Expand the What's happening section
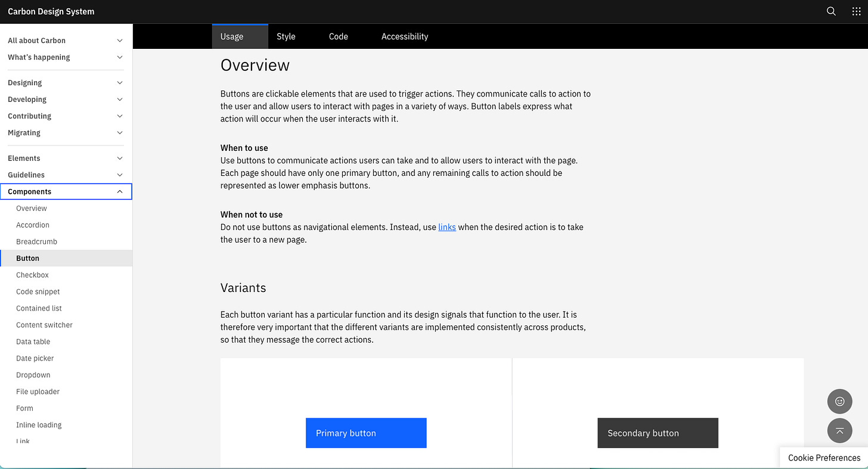Viewport: 868px width, 469px height. click(66, 57)
